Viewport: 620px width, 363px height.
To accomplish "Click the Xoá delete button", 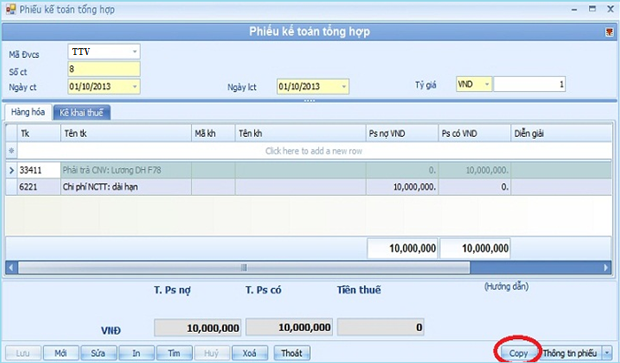I will tap(250, 353).
